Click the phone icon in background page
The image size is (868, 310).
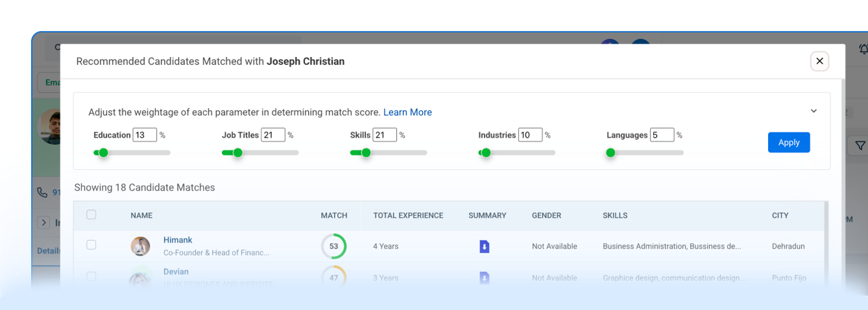pos(42,193)
